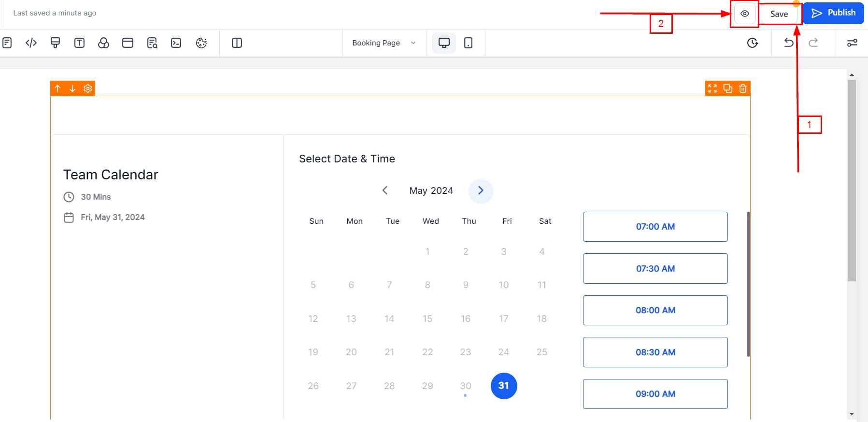
Task: Open the cookie settings icon
Action: (x=201, y=43)
